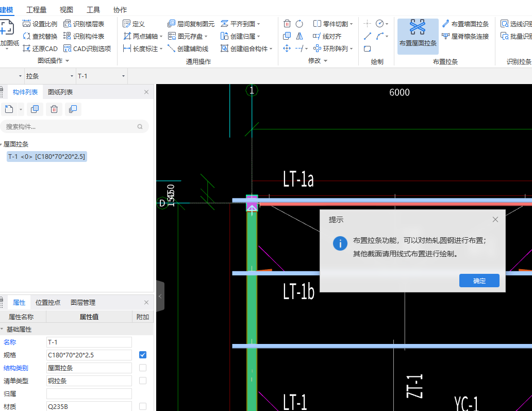Click the copy icon in 修改 group
This screenshot has height=411, width=532.
(x=287, y=36)
